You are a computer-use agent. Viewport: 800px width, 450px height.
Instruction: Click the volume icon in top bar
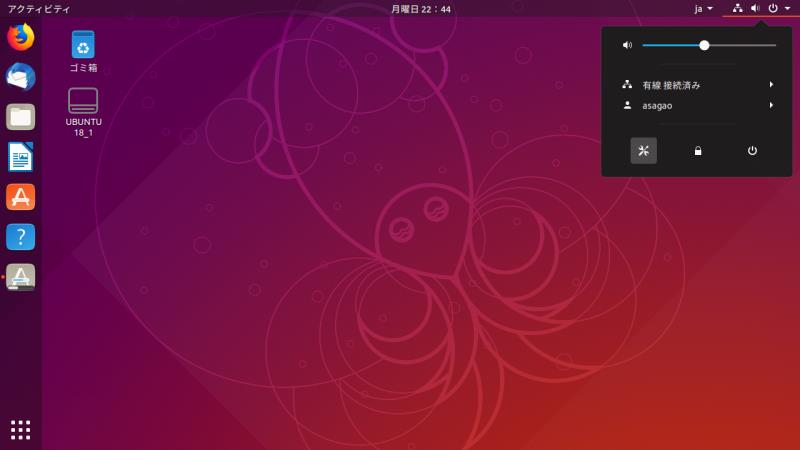[x=755, y=9]
